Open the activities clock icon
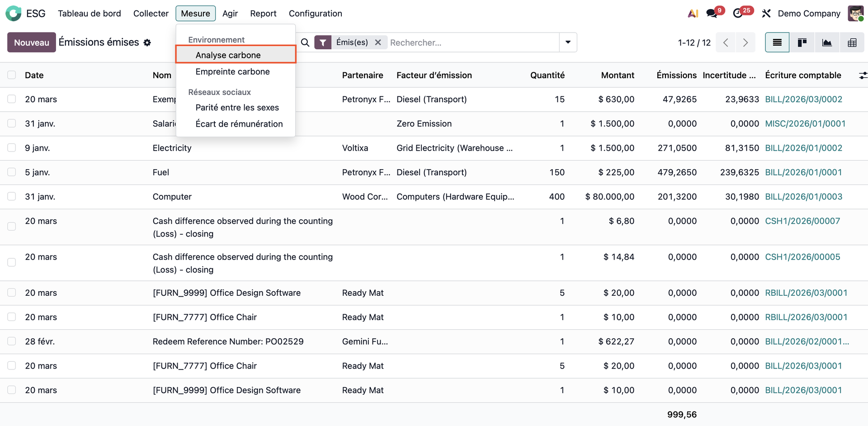The image size is (868, 426). point(738,14)
